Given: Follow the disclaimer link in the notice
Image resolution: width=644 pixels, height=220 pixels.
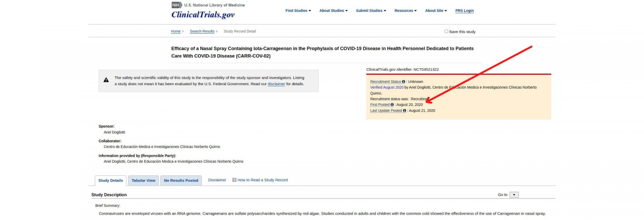Looking at the screenshot, I should (x=276, y=84).
